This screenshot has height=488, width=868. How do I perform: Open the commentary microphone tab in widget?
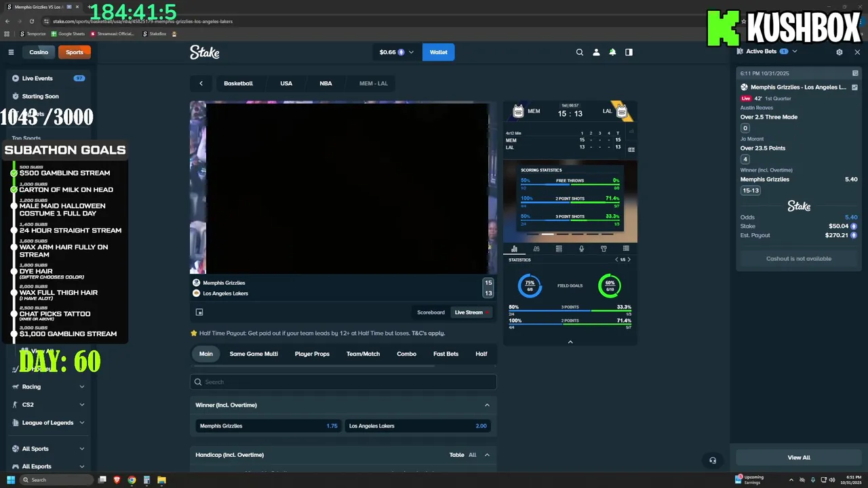coord(581,249)
